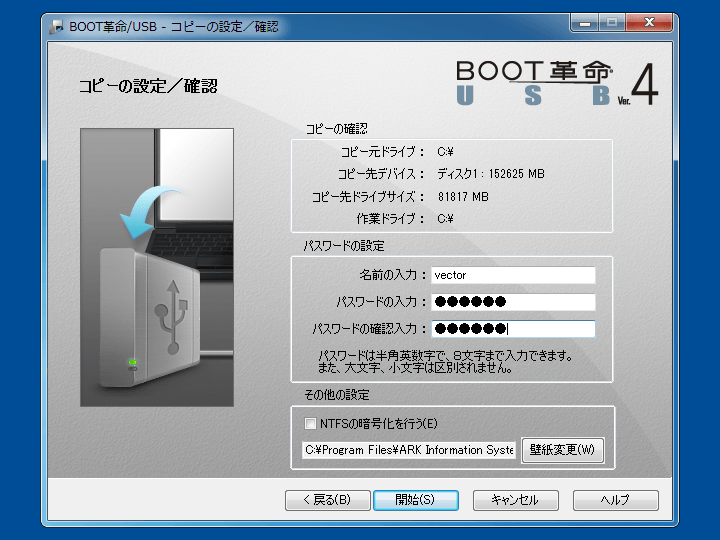Open help with the ヘルプ button
The height and width of the screenshot is (540, 720).
(616, 500)
